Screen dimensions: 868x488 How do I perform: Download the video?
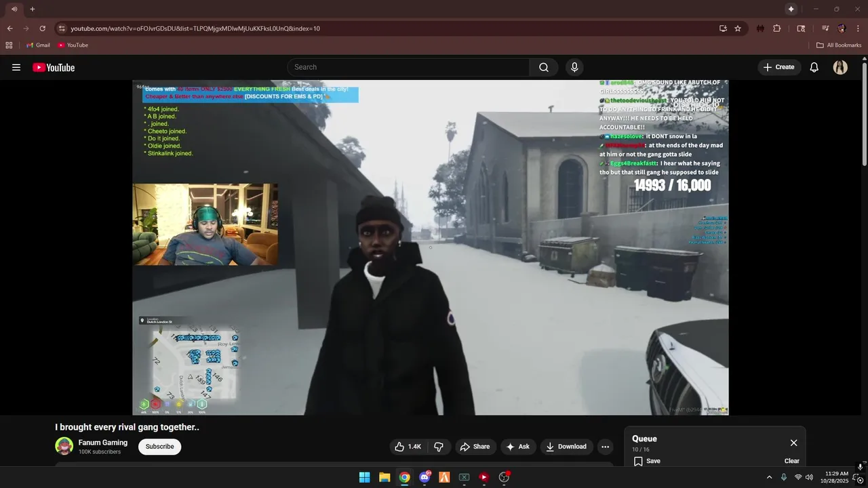pyautogui.click(x=566, y=447)
